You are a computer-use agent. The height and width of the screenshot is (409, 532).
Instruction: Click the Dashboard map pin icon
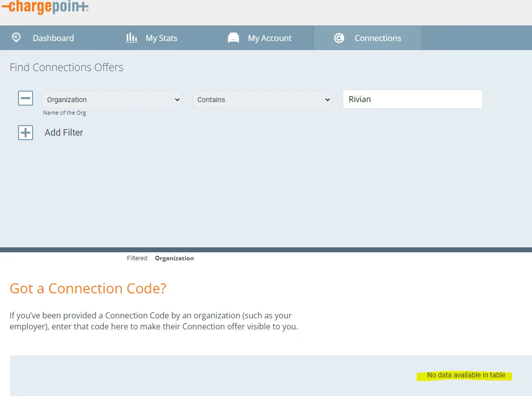tap(17, 38)
